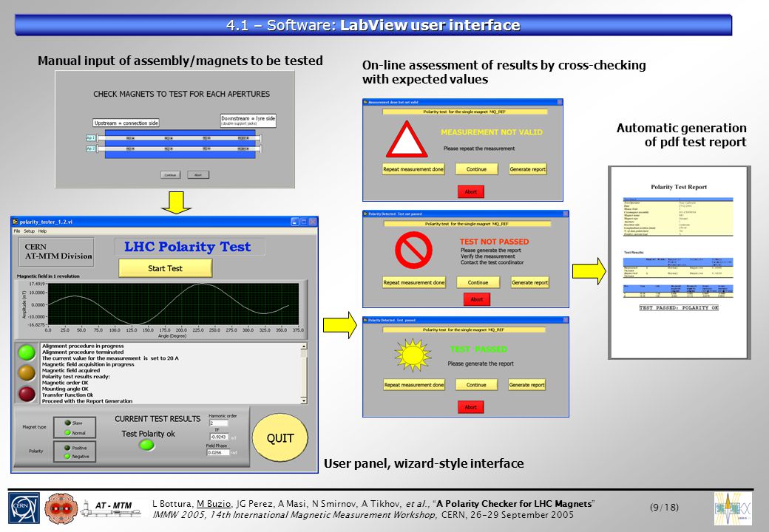The height and width of the screenshot is (532, 769).
Task: Click Repeat measurement done in Test Passed dialog
Action: [414, 384]
